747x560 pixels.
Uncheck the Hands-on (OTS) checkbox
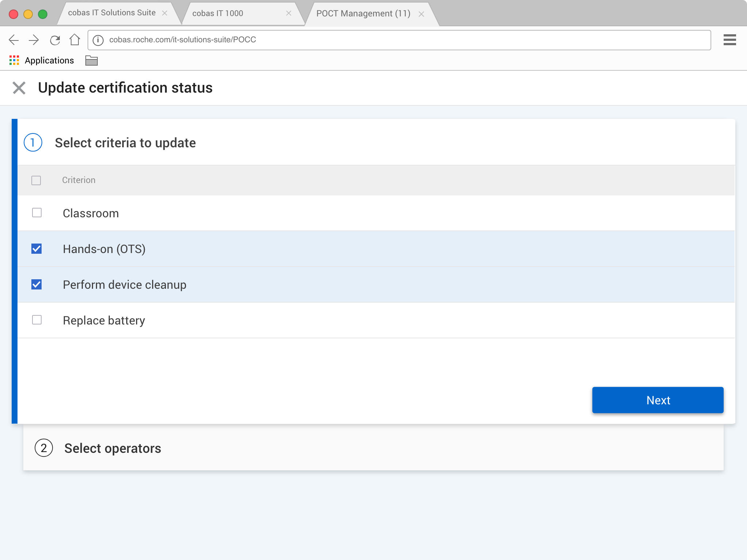click(37, 249)
